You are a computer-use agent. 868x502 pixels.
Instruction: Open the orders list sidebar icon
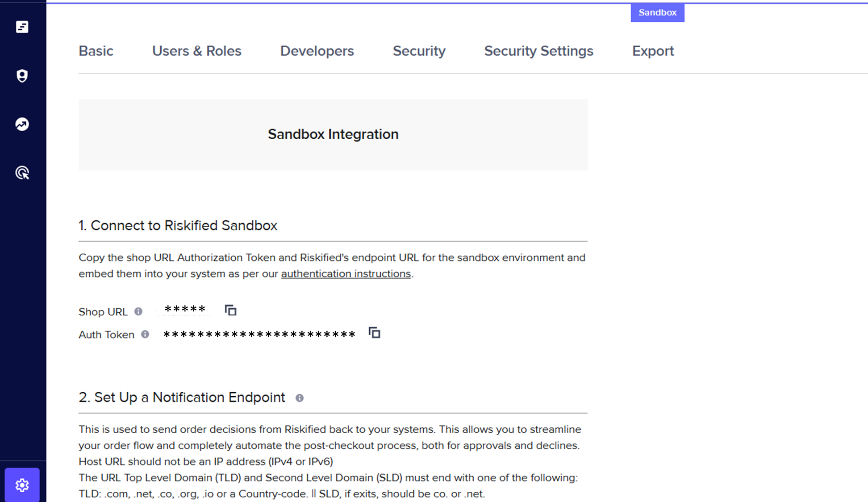coord(22,27)
